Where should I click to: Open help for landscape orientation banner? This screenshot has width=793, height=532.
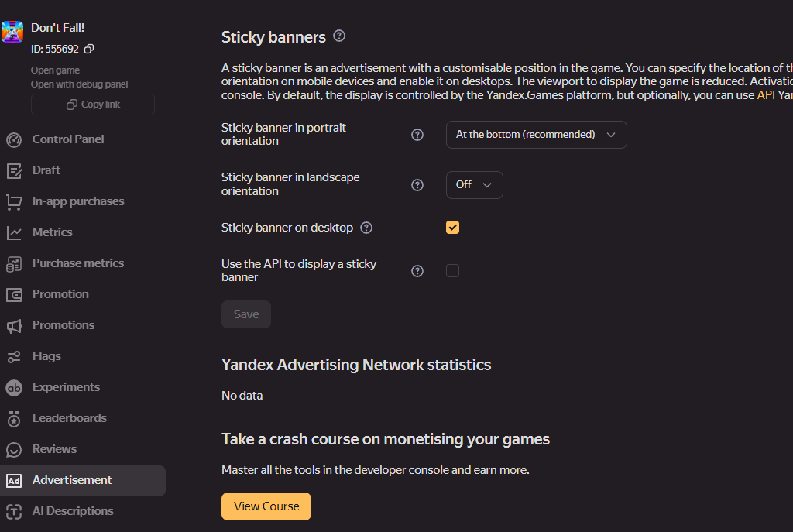[x=417, y=185]
